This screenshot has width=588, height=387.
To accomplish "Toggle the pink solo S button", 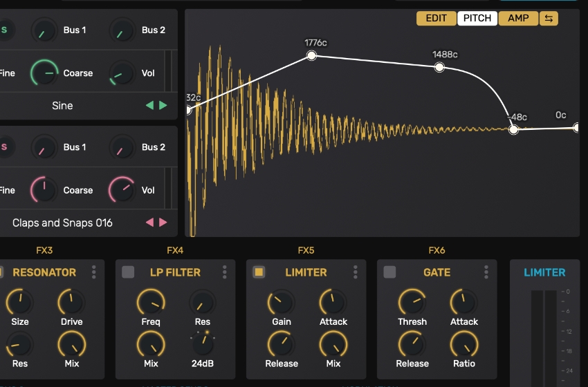I will pos(5,147).
